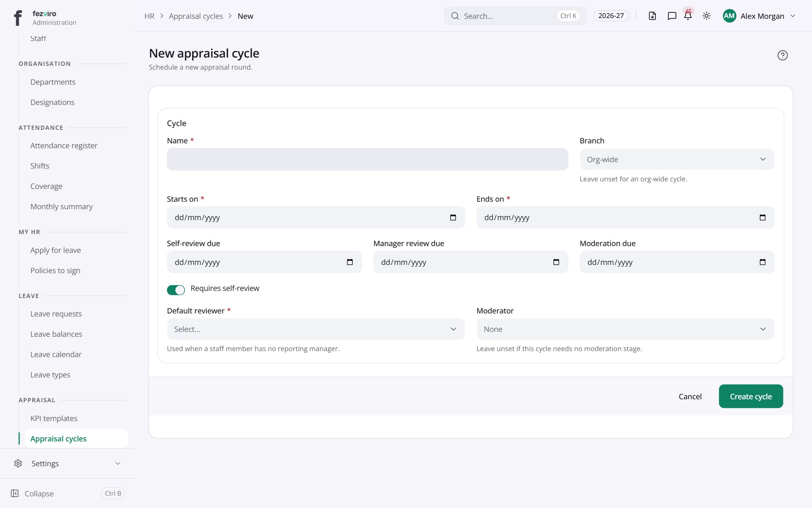The width and height of the screenshot is (812, 508).
Task: Click the help question mark icon
Action: click(782, 55)
